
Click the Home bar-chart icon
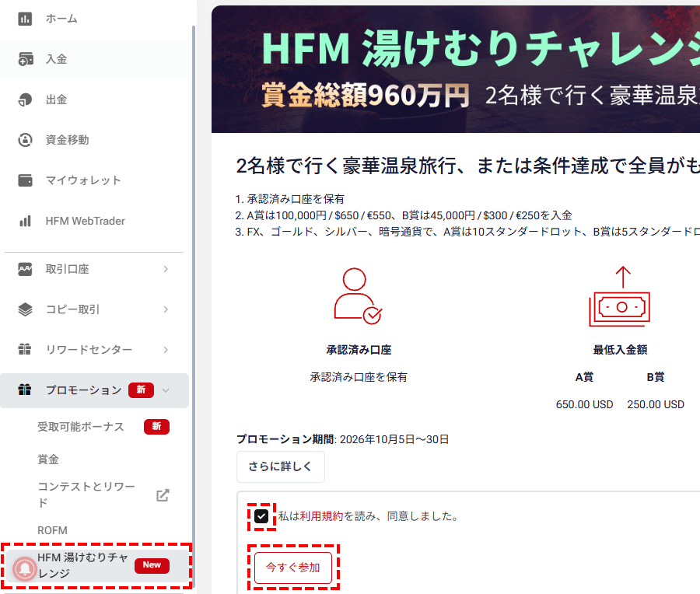point(25,19)
